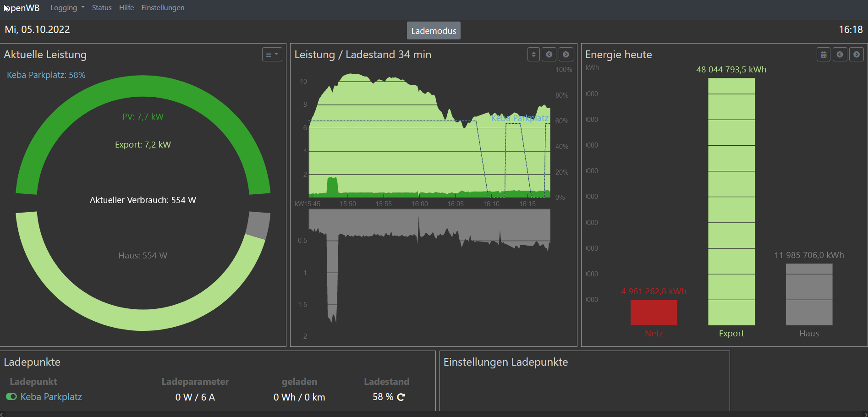Click the Lademodus button

pyautogui.click(x=434, y=31)
